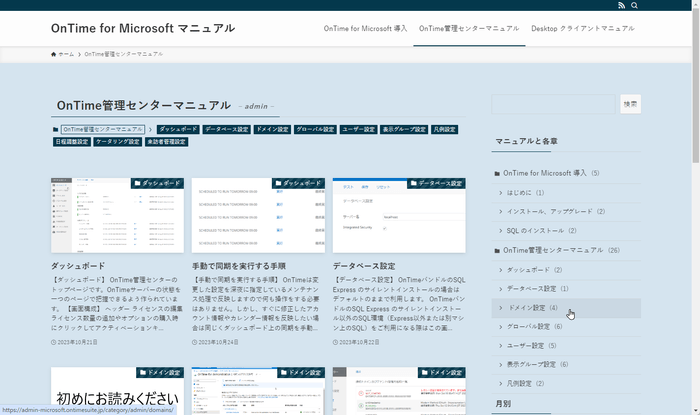Open the データベース設定 article thumbnail

(x=399, y=216)
